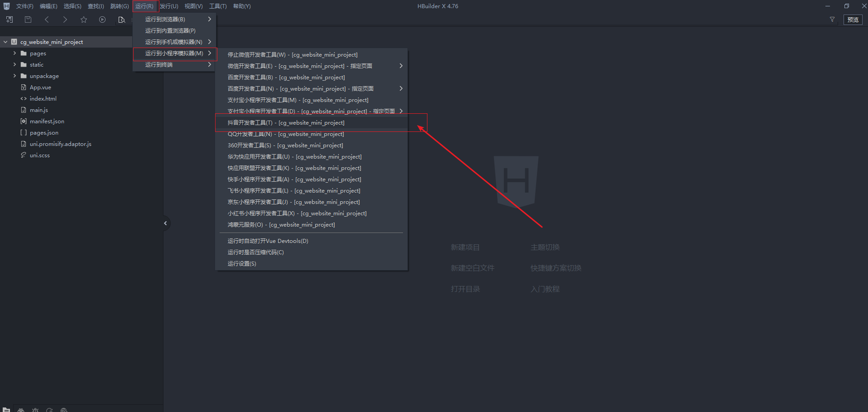
Task: Click the file search toolbar icon
Action: [121, 19]
